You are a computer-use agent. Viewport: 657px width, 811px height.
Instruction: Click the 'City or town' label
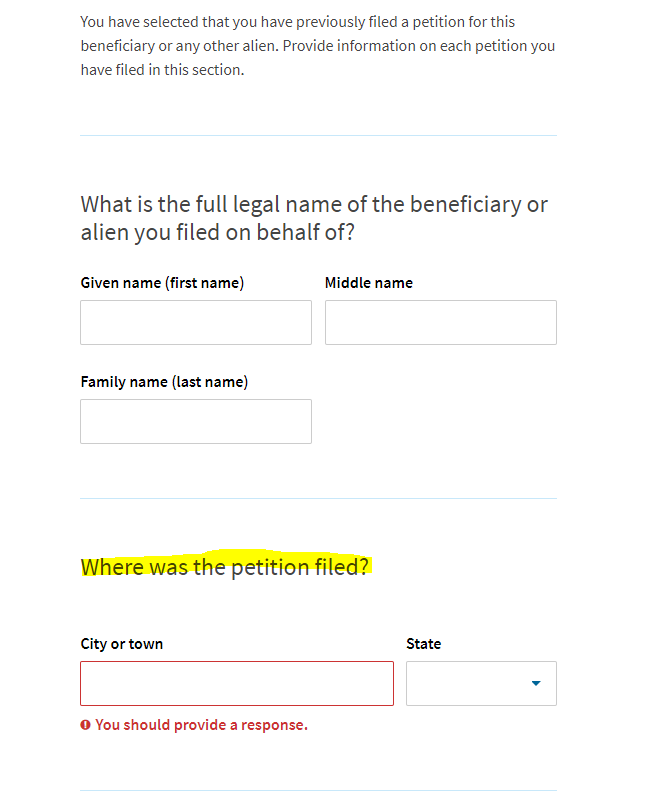122,644
